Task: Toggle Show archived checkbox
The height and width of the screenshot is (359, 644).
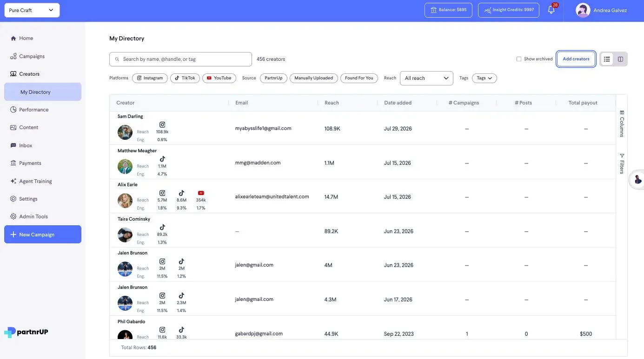Action: [x=519, y=59]
